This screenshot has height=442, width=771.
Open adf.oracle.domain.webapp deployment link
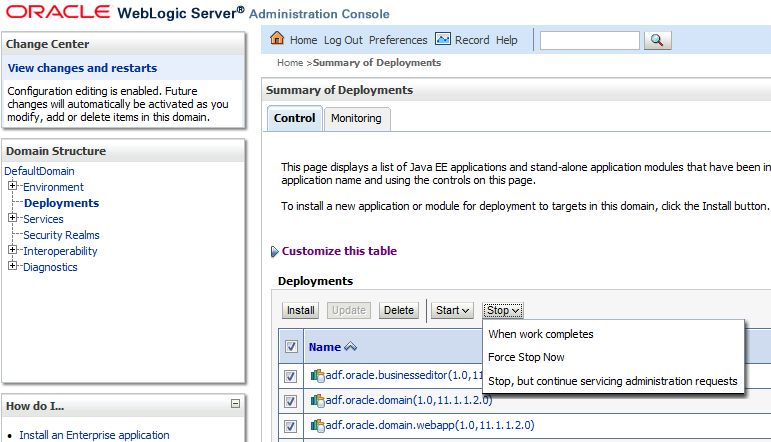[430, 425]
